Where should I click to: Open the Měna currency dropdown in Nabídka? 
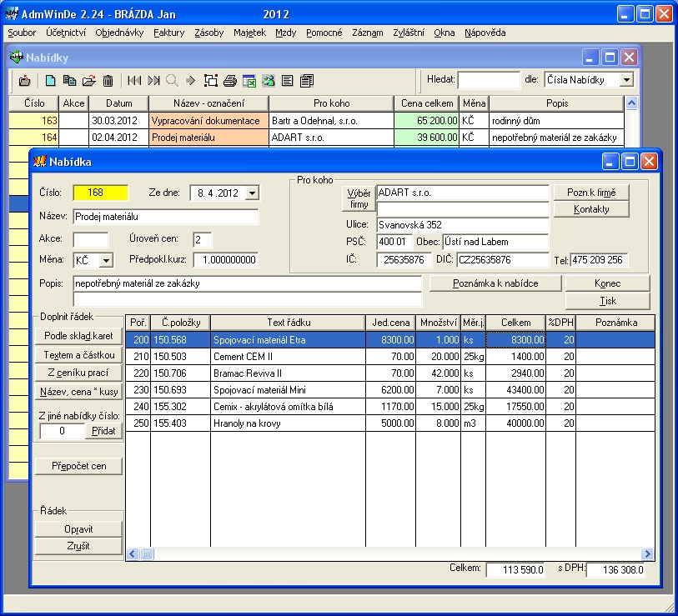click(106, 260)
